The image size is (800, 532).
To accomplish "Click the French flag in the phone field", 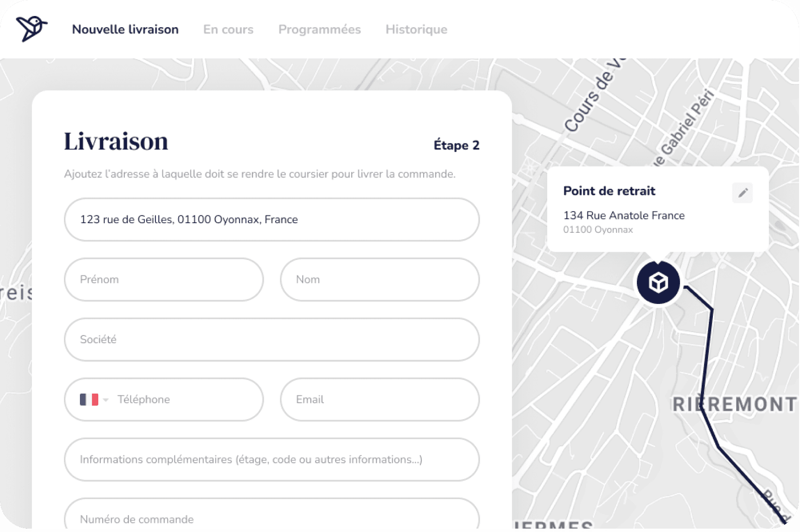I will coord(88,399).
